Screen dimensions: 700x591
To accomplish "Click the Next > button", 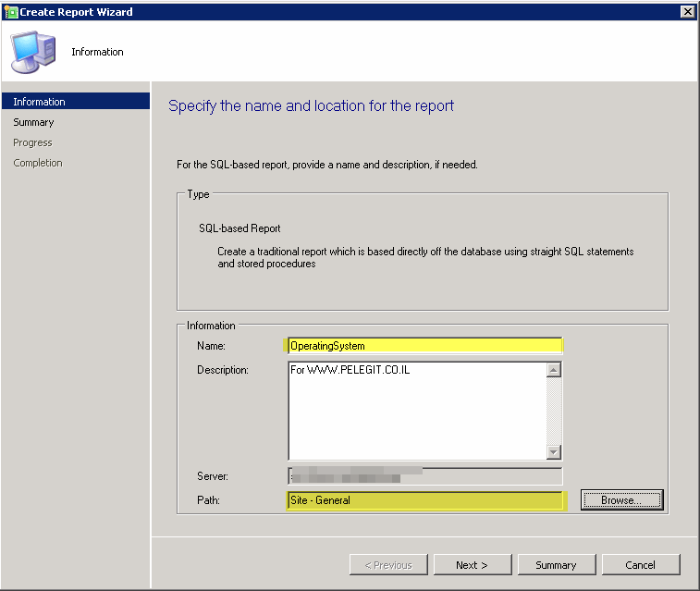I will tap(473, 565).
